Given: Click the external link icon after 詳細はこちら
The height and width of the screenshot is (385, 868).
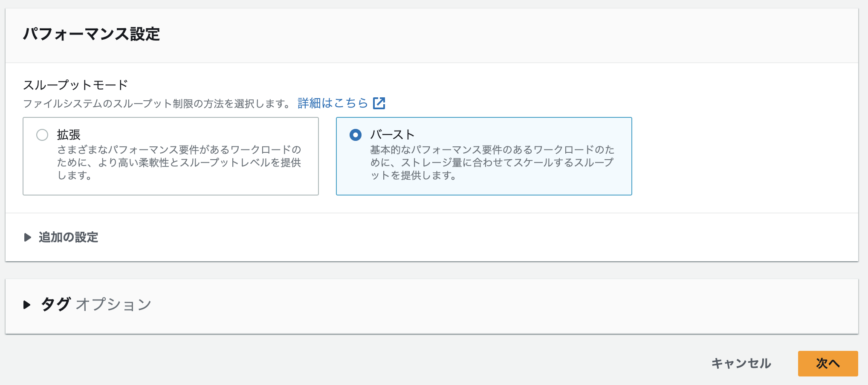Looking at the screenshot, I should click(379, 103).
